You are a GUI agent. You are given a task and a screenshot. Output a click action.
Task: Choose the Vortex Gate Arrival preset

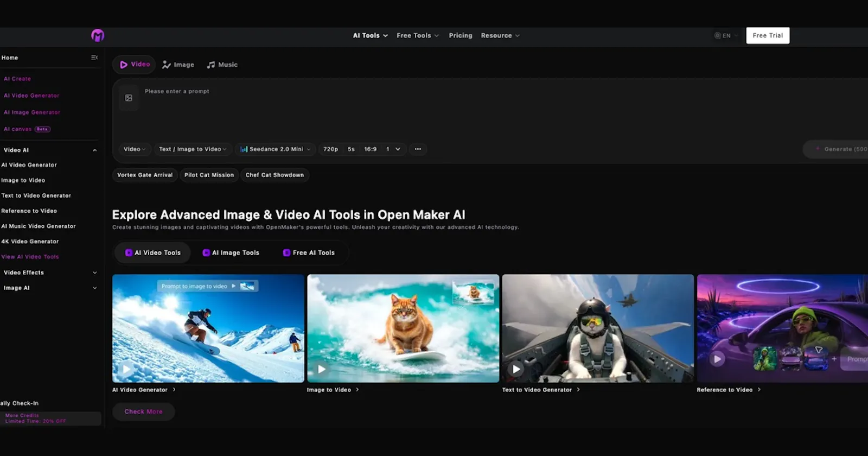pyautogui.click(x=145, y=175)
